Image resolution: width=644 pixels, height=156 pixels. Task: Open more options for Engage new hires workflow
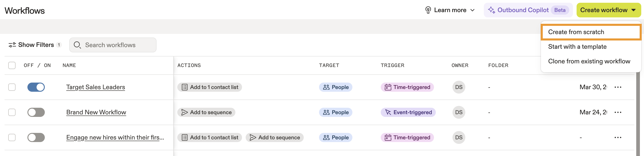tap(618, 137)
